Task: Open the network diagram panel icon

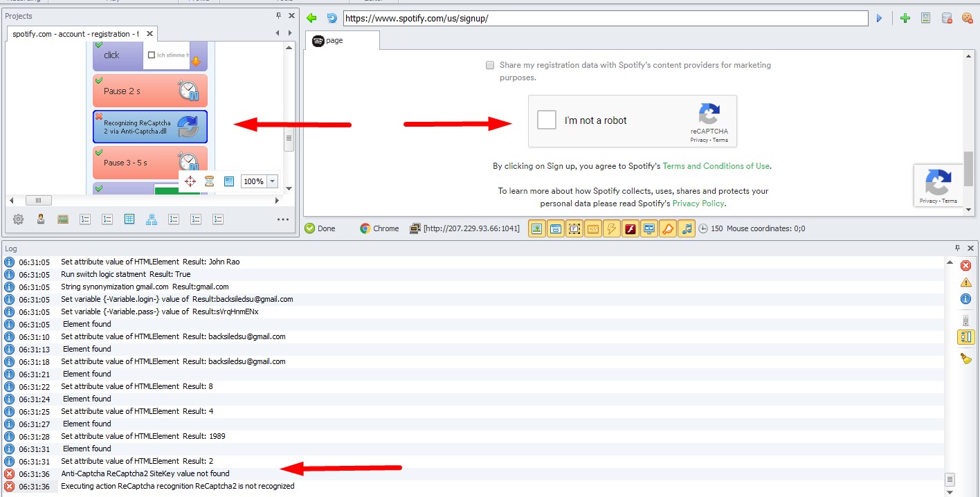Action: tap(152, 219)
